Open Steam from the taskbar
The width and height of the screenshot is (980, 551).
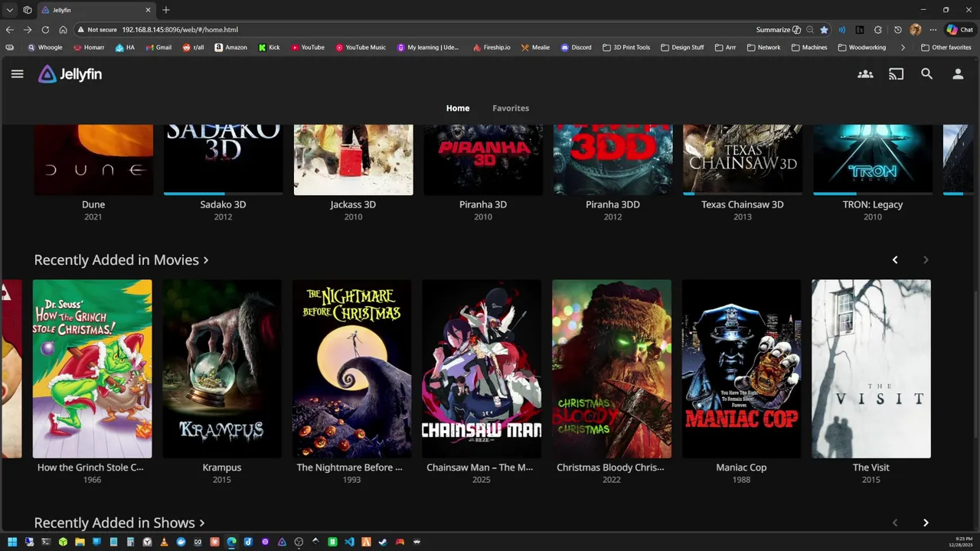click(383, 542)
